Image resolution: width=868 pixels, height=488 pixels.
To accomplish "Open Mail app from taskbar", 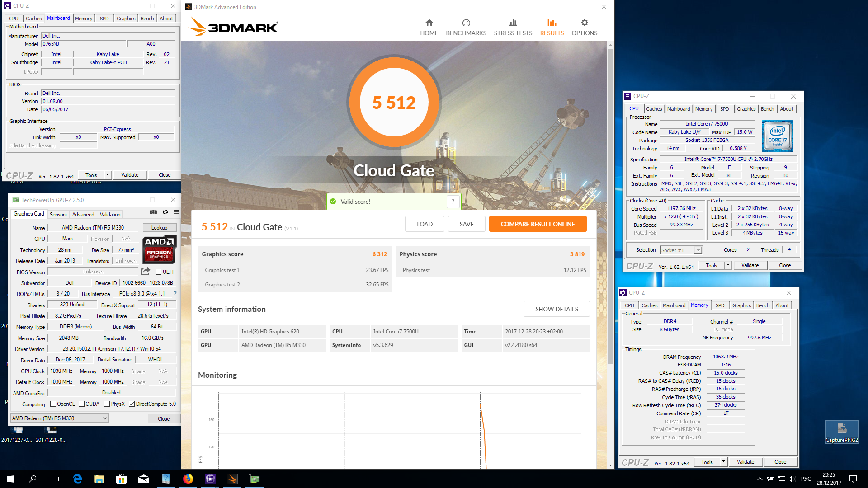I will pos(144,479).
